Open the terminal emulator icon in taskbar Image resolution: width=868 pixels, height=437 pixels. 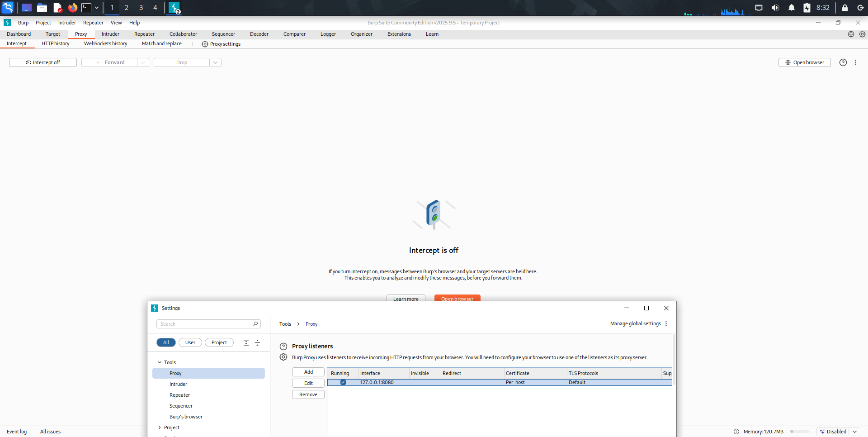[x=86, y=8]
